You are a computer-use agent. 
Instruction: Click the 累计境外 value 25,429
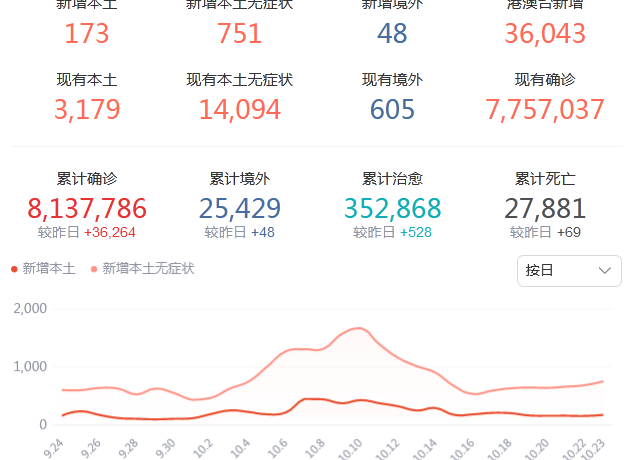tap(240, 208)
